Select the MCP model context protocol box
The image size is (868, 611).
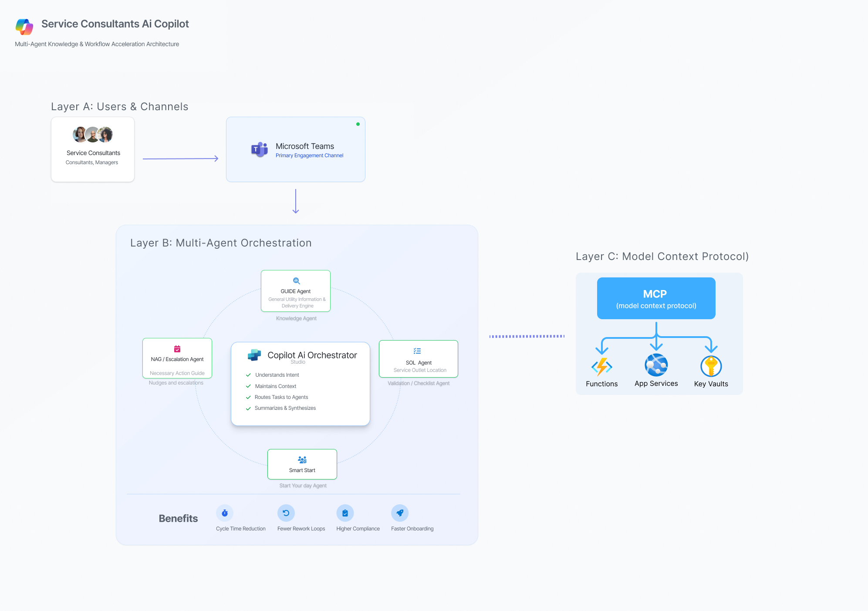(x=656, y=298)
